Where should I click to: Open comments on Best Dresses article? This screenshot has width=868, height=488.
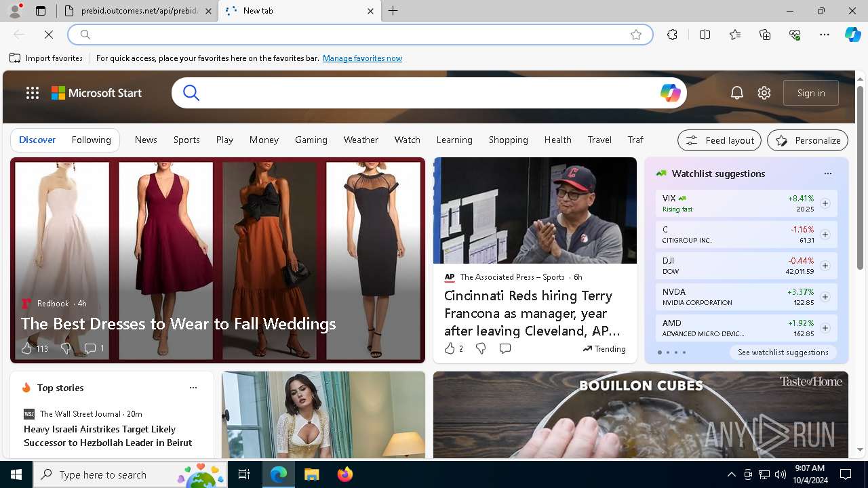click(94, 348)
